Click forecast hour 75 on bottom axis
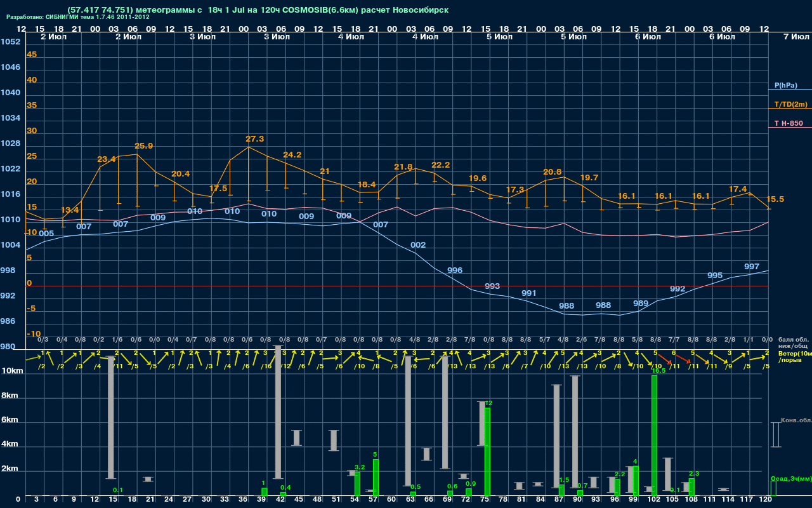Screen dimensions: 812x508 tap(485, 500)
